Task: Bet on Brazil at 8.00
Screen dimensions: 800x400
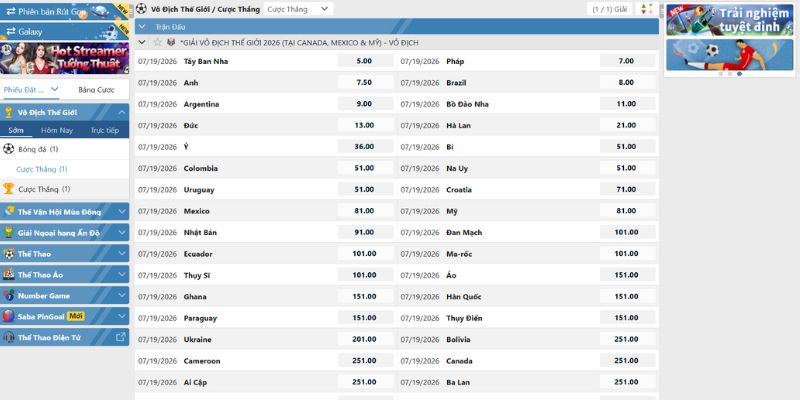Action: coord(627,82)
